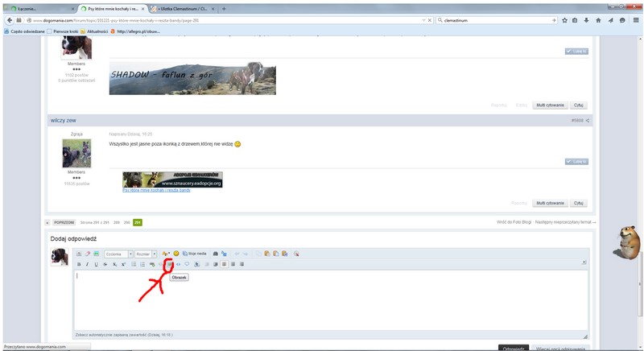644x351 pixels.
Task: Toggle Multi cytowanie on wilczy zew post
Action: pyautogui.click(x=551, y=203)
